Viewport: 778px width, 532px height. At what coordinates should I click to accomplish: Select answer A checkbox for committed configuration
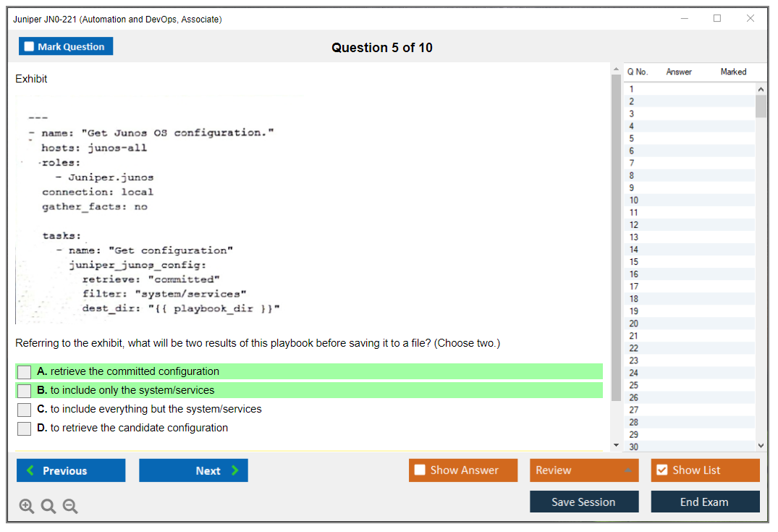pyautogui.click(x=25, y=372)
